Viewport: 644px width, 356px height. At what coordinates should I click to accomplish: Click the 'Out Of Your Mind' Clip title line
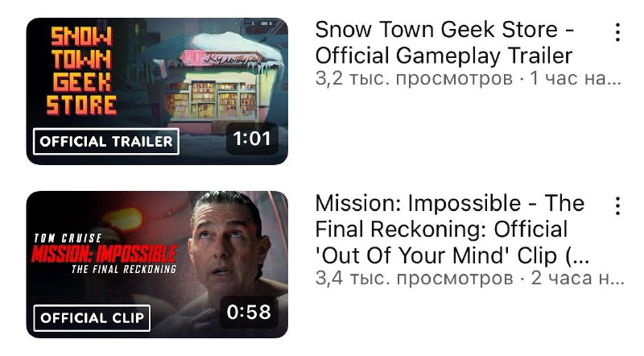pos(452,255)
